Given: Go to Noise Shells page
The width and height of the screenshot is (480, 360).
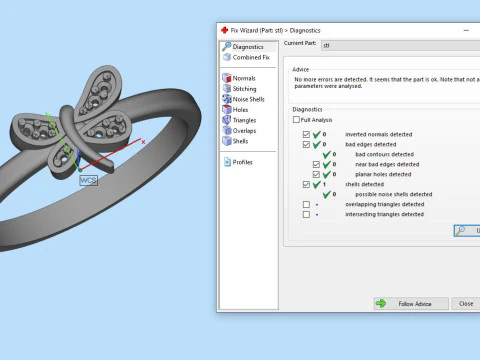Looking at the screenshot, I should [x=248, y=99].
